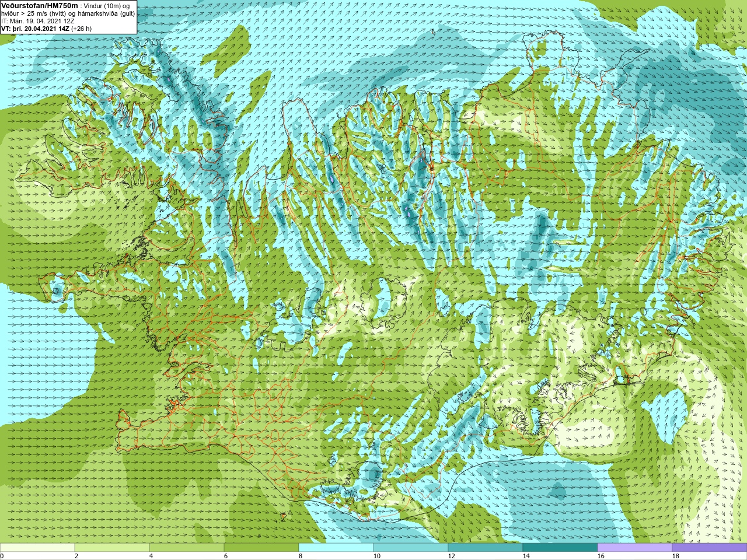747x560 pixels.
Task: Click the '12' legend scale label
Action: click(x=451, y=556)
